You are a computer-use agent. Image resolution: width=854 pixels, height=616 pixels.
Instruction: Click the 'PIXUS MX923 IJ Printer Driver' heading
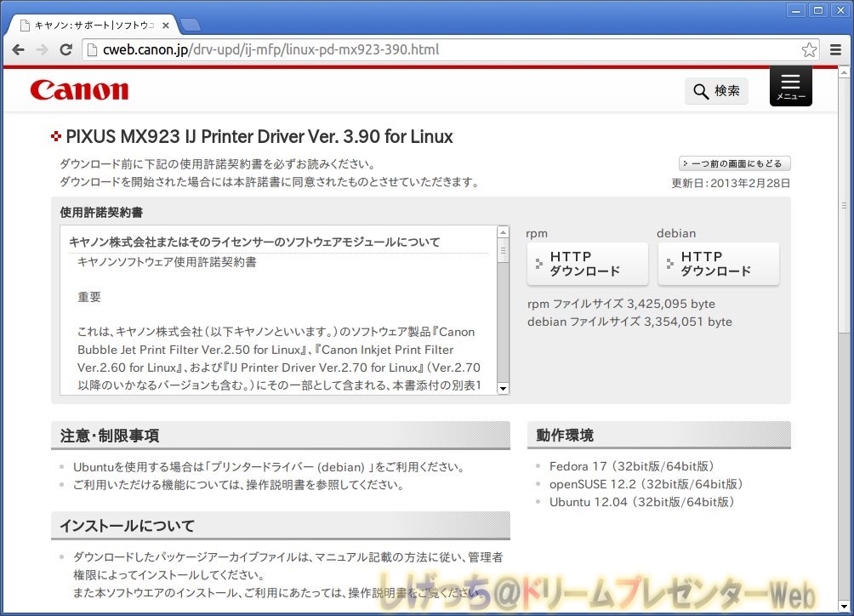tap(259, 137)
